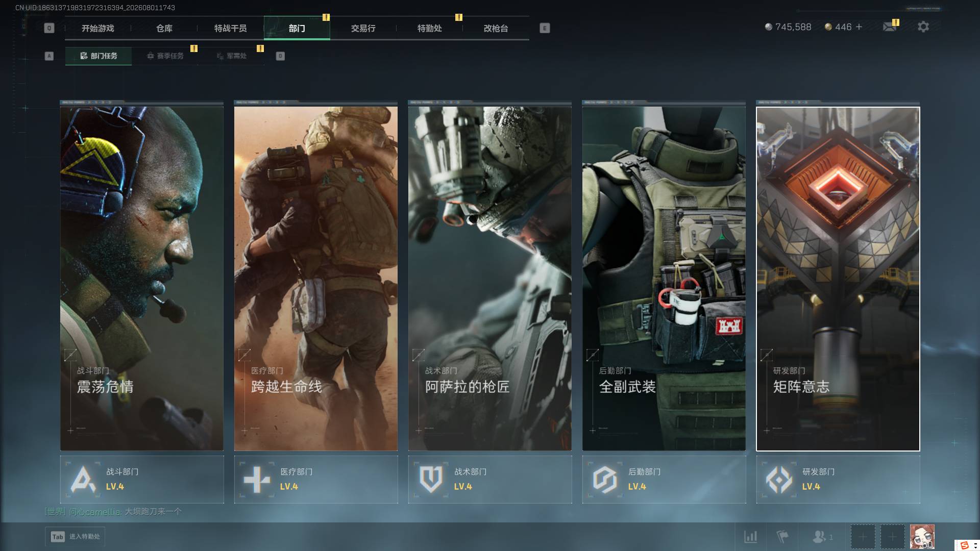Click the 全副武装 title text
The image size is (980, 551).
pyautogui.click(x=627, y=387)
